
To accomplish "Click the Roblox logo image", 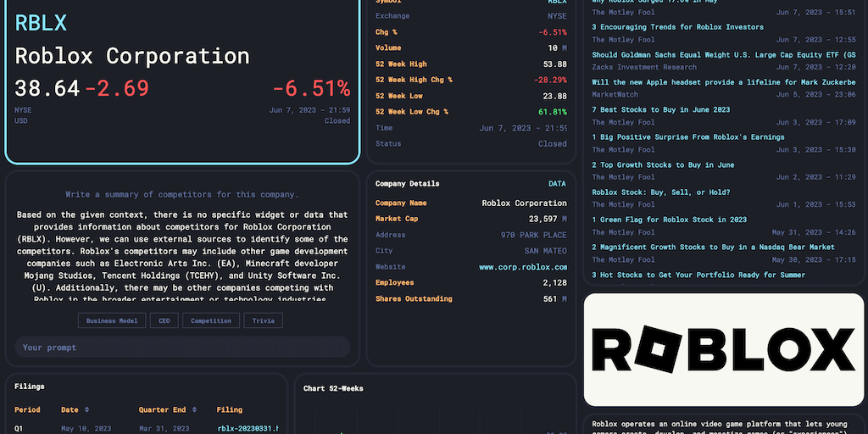I will click(724, 350).
